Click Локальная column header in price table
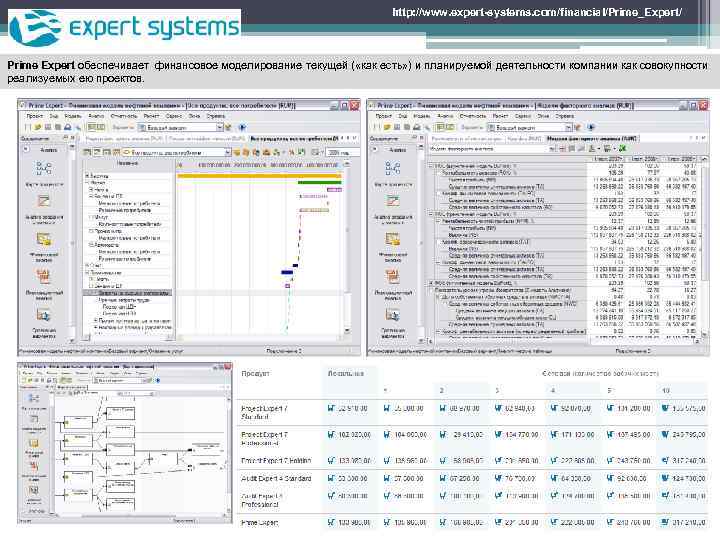The image size is (720, 540). (x=345, y=373)
